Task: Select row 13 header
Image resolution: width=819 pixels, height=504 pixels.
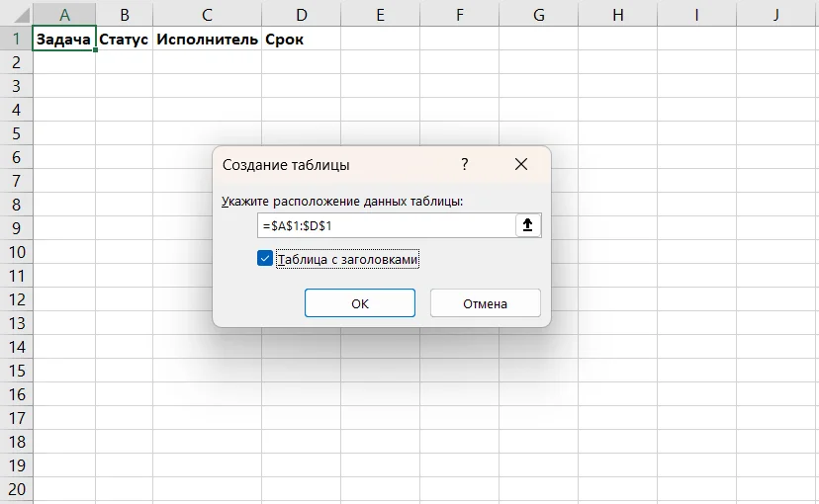Action: (x=16, y=323)
